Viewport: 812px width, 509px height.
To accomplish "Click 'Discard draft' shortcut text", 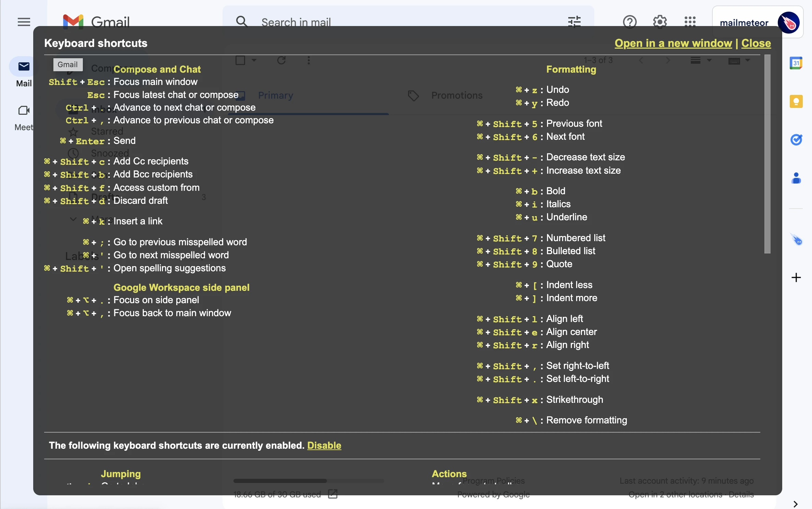I will [140, 201].
